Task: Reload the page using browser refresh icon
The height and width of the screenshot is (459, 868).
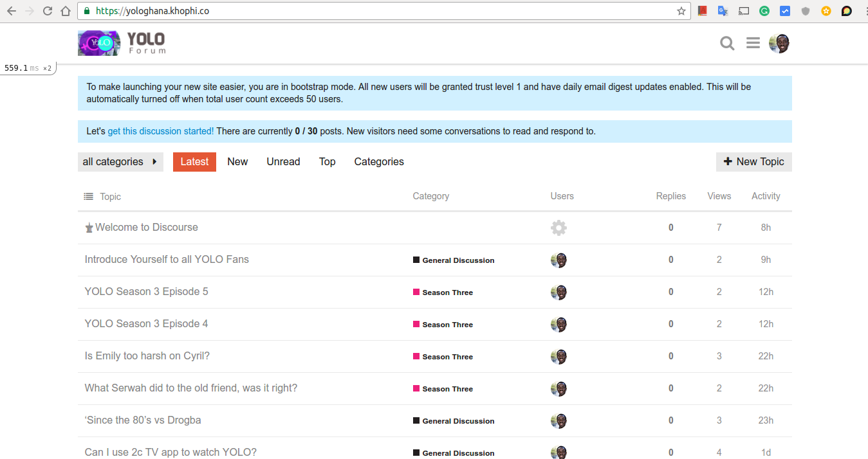Action: click(x=48, y=11)
